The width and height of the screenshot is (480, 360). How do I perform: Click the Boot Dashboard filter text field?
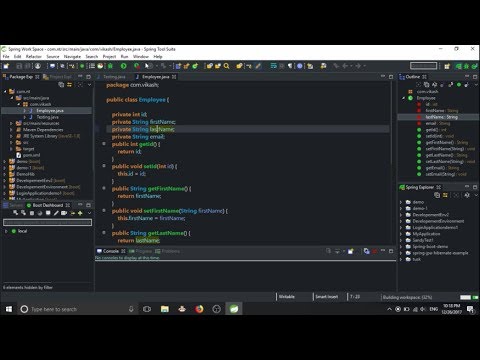pyautogui.click(x=47, y=222)
